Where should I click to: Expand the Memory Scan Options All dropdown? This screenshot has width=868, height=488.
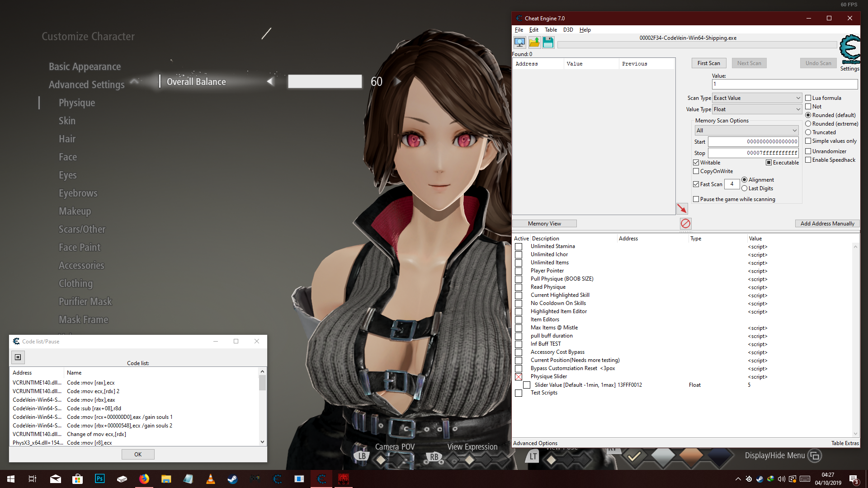[746, 131]
